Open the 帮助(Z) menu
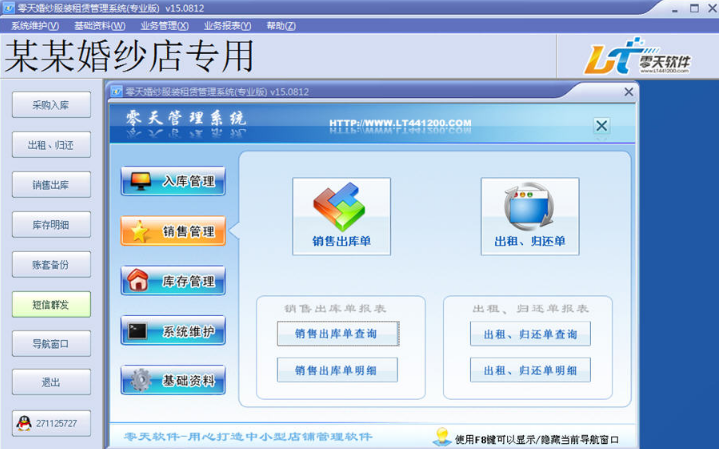The image size is (720, 449). [281, 26]
